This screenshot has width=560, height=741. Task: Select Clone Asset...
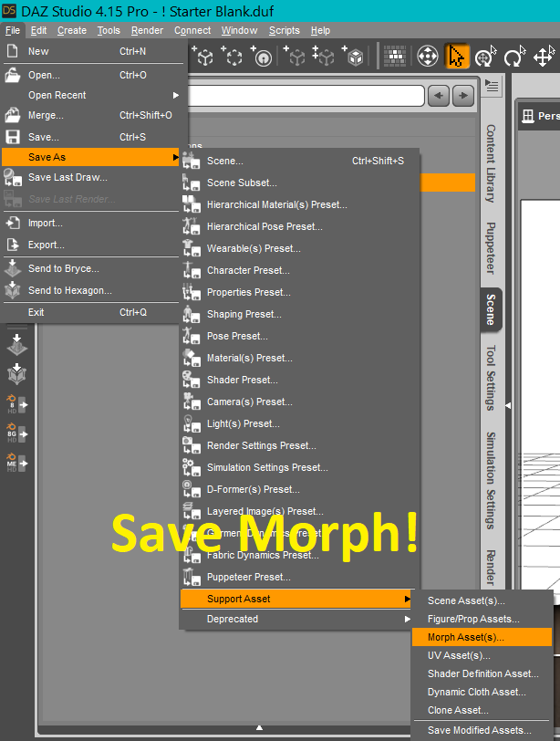pyautogui.click(x=482, y=710)
